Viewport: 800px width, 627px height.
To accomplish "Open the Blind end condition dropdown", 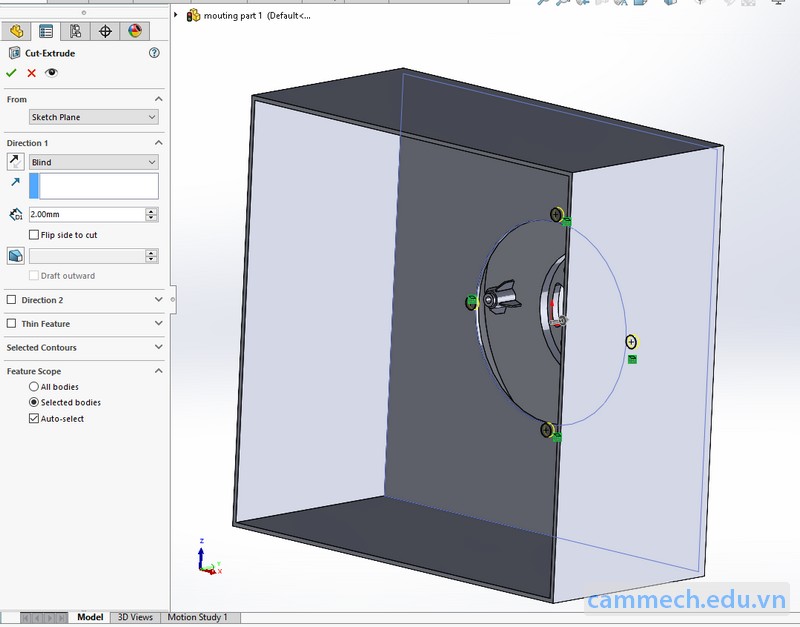I will [x=93, y=161].
